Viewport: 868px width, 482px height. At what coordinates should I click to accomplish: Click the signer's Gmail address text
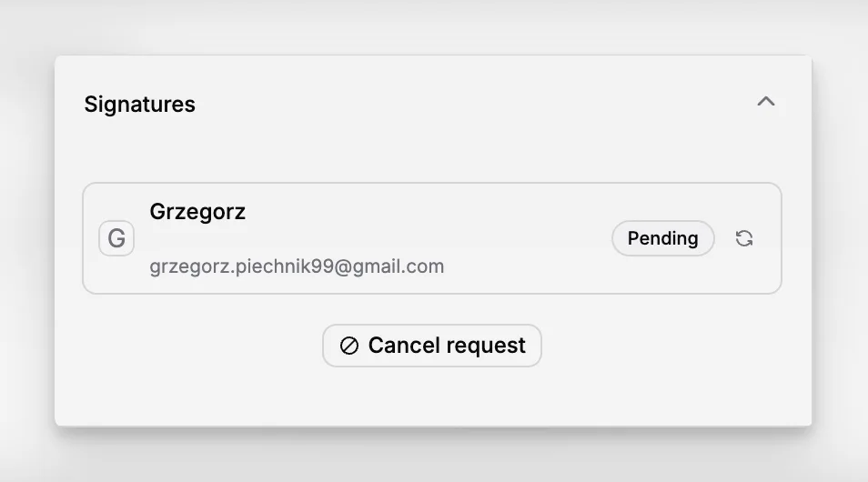(x=297, y=266)
